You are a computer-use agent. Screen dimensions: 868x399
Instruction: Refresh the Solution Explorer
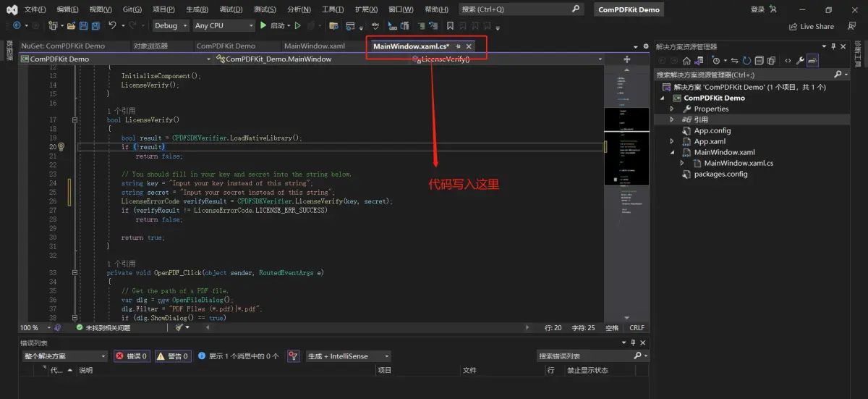point(746,61)
